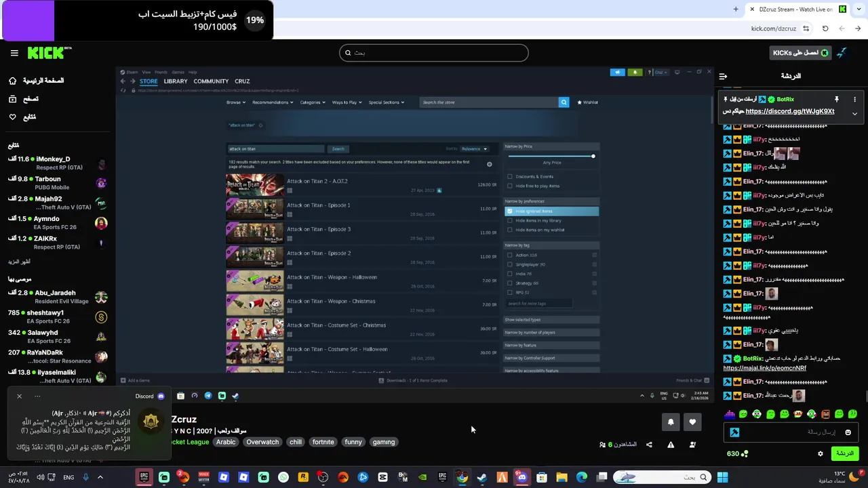
Task: Click the Steam Wishlist star link
Action: (588, 102)
